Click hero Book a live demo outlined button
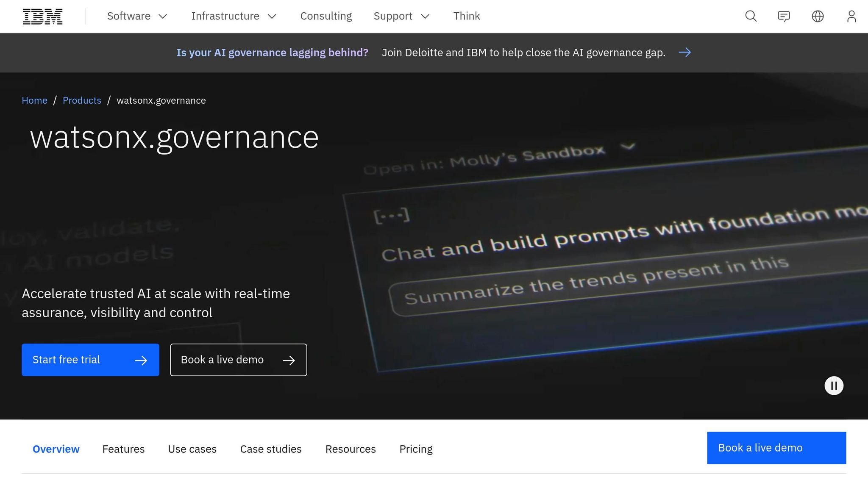This screenshot has height=488, width=868. pyautogui.click(x=239, y=360)
